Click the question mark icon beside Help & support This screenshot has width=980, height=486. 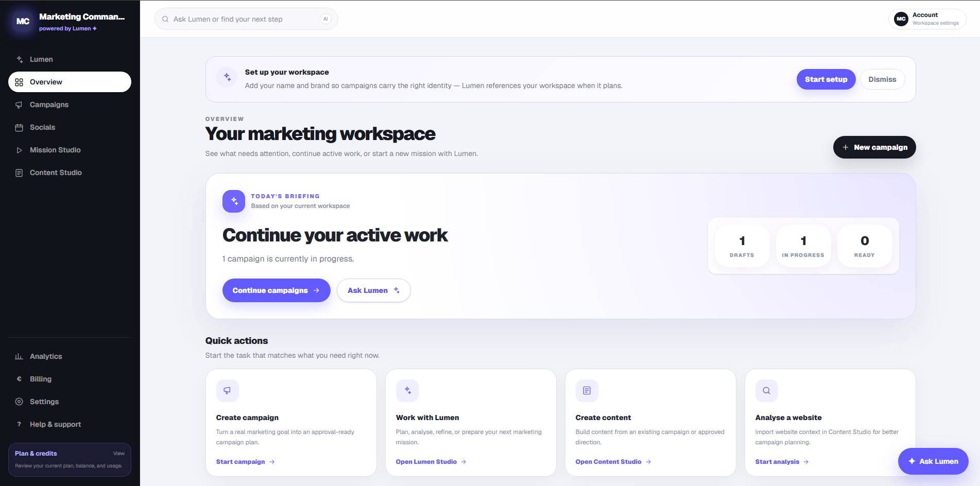pyautogui.click(x=19, y=424)
